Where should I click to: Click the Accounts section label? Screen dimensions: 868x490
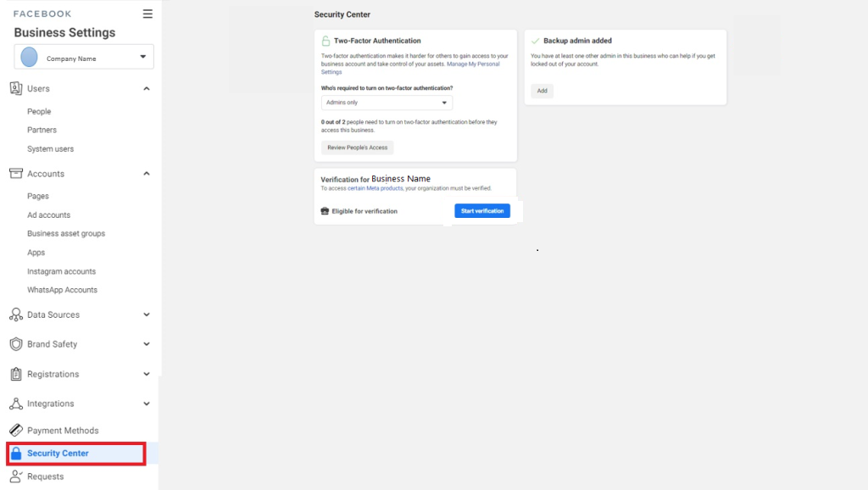click(x=46, y=174)
